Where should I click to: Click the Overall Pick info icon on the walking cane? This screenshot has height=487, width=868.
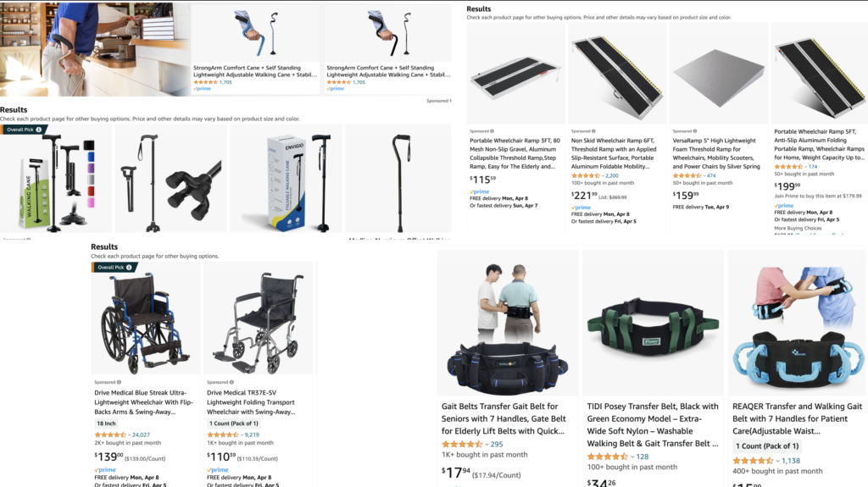[39, 130]
